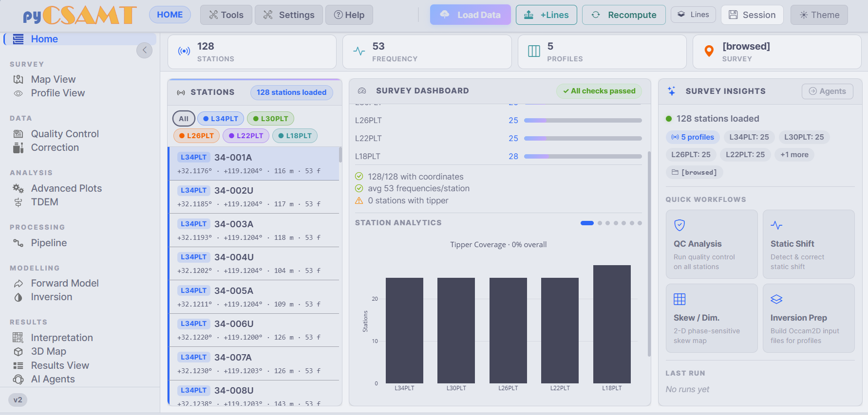Click the TDEM icon
This screenshot has width=868, height=415.
pyautogui.click(x=18, y=202)
